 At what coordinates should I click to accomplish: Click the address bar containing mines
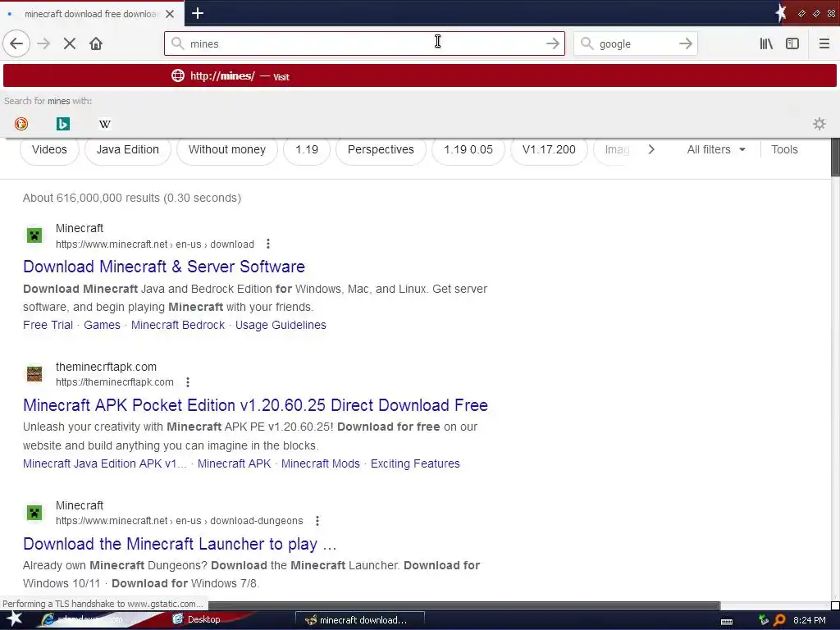pos(364,44)
